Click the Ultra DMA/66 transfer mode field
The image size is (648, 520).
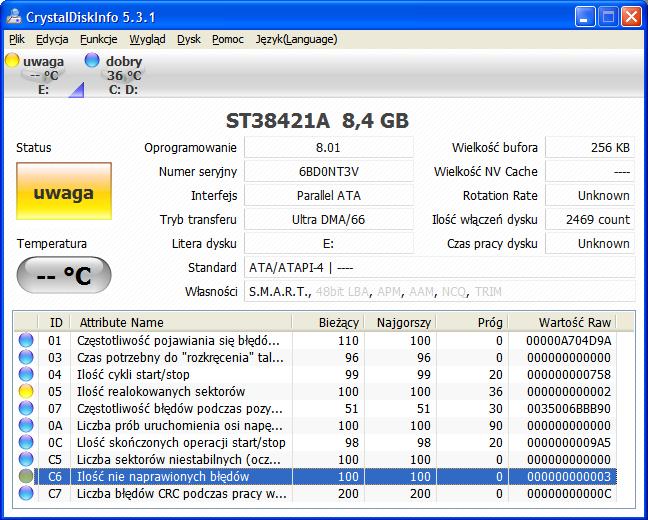click(x=329, y=219)
